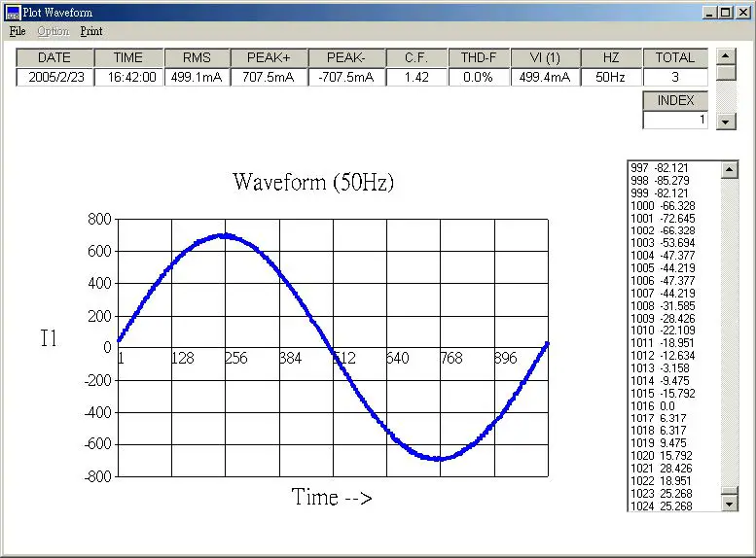Select data row 1016 0.0
Viewport: 756px width, 558px height.
tap(675, 406)
